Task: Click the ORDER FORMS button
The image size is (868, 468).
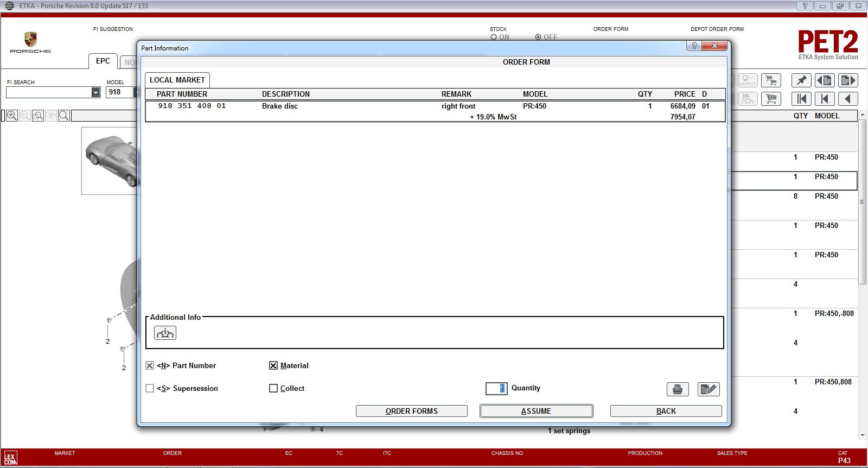Action: click(x=412, y=411)
